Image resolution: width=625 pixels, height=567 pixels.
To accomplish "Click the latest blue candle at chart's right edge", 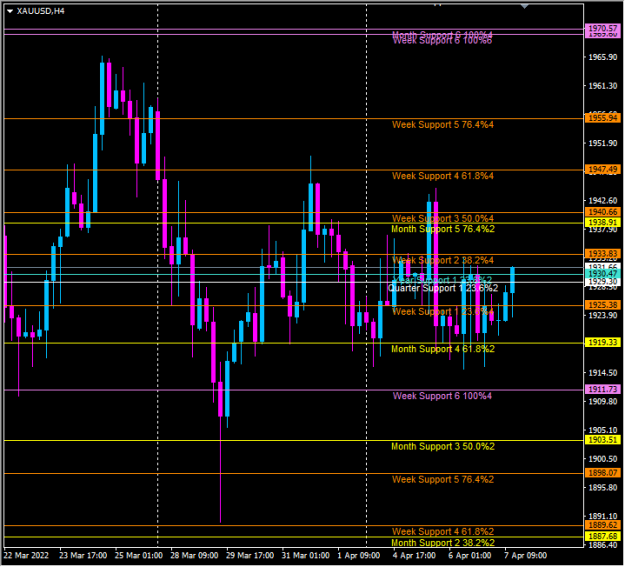I will (x=513, y=281).
